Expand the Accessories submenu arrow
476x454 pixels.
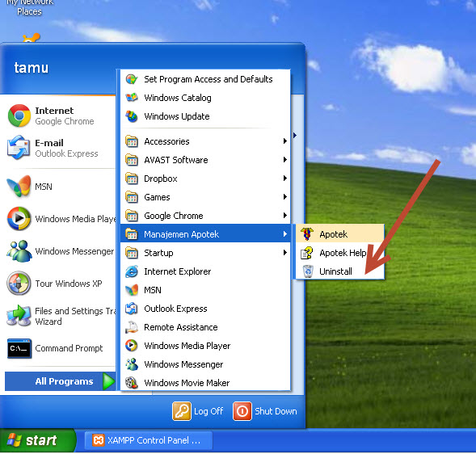pyautogui.click(x=284, y=141)
